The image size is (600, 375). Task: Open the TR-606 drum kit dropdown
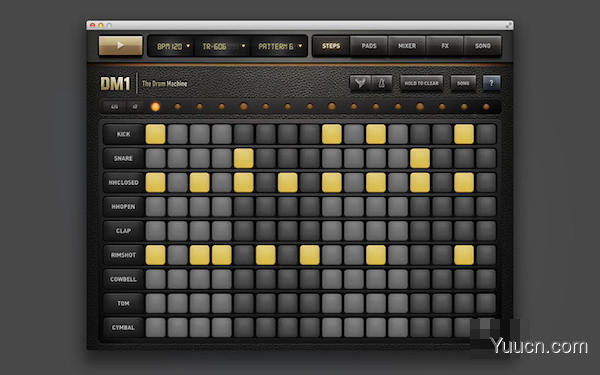pyautogui.click(x=223, y=46)
